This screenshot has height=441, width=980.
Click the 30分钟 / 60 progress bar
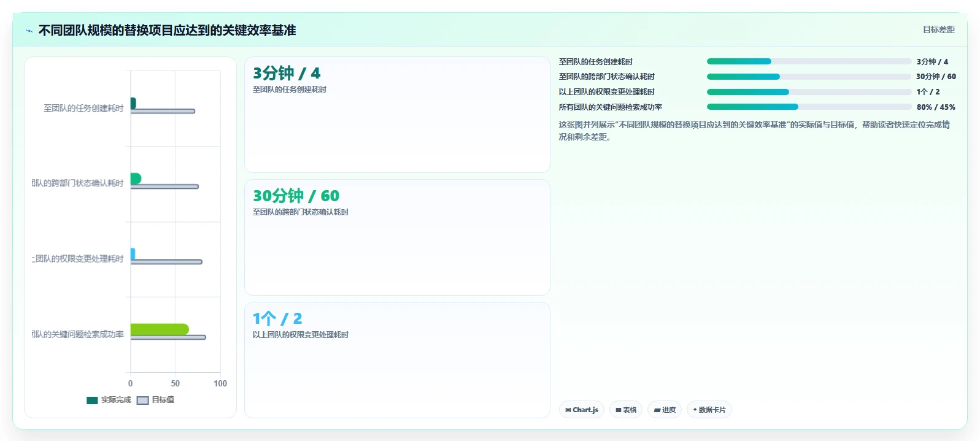(x=809, y=77)
